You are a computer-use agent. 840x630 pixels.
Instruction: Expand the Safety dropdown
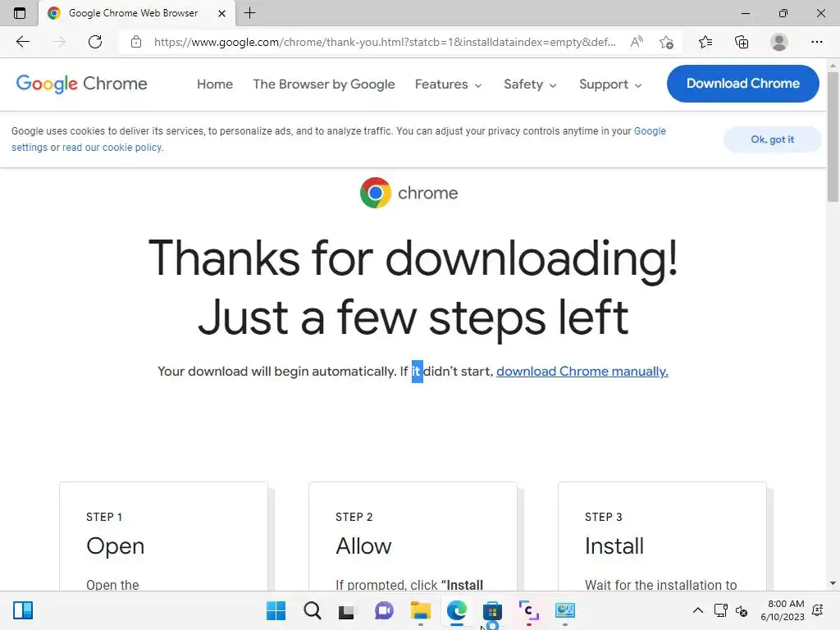(530, 84)
